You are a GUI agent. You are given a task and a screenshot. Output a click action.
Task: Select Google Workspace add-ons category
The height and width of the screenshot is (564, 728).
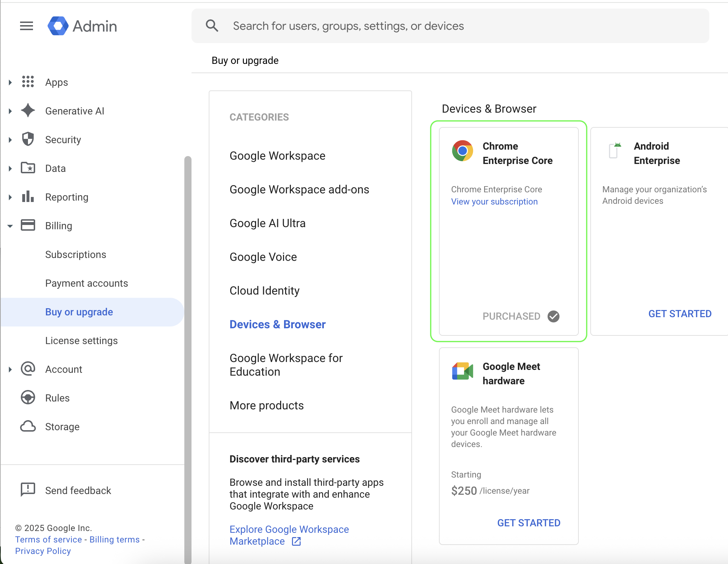tap(299, 189)
